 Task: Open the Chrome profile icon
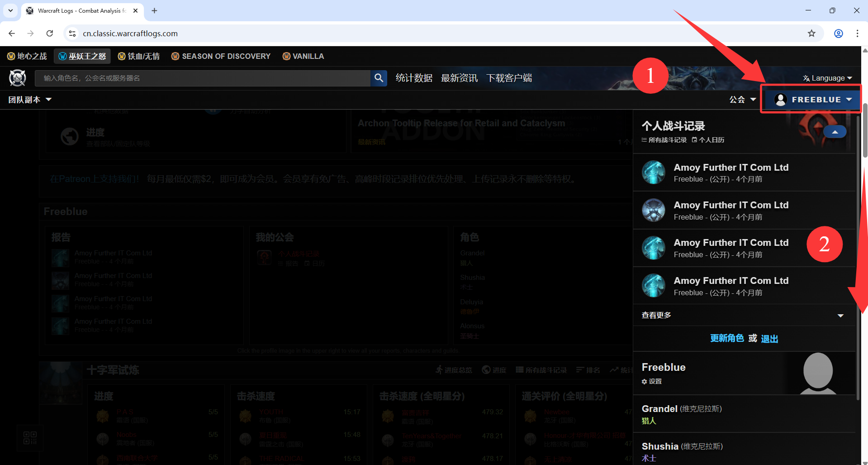pyautogui.click(x=839, y=34)
